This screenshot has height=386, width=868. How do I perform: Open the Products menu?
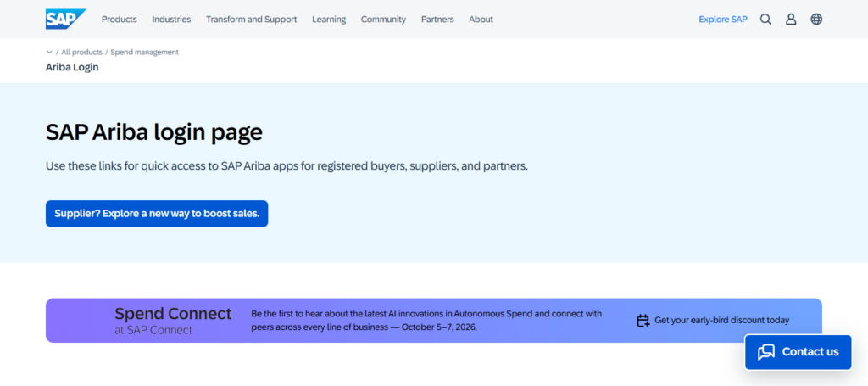coord(119,20)
